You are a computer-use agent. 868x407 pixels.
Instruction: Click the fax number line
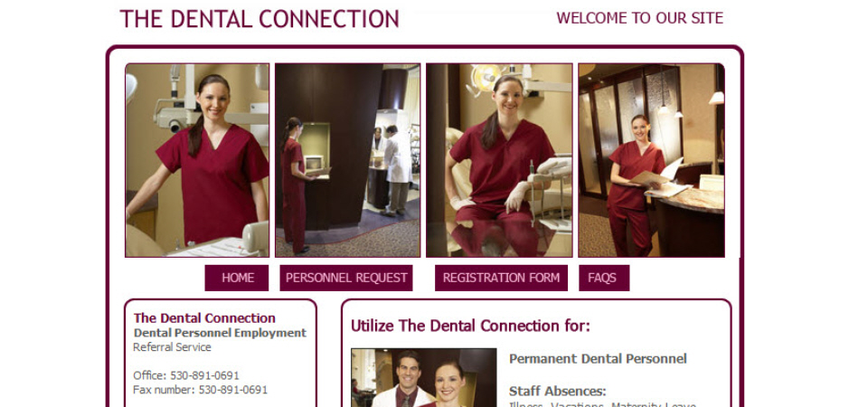(201, 390)
